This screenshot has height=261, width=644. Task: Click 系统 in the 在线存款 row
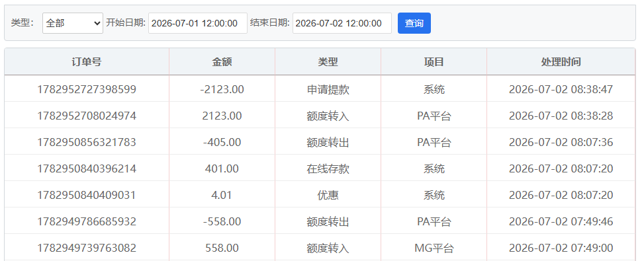434,168
